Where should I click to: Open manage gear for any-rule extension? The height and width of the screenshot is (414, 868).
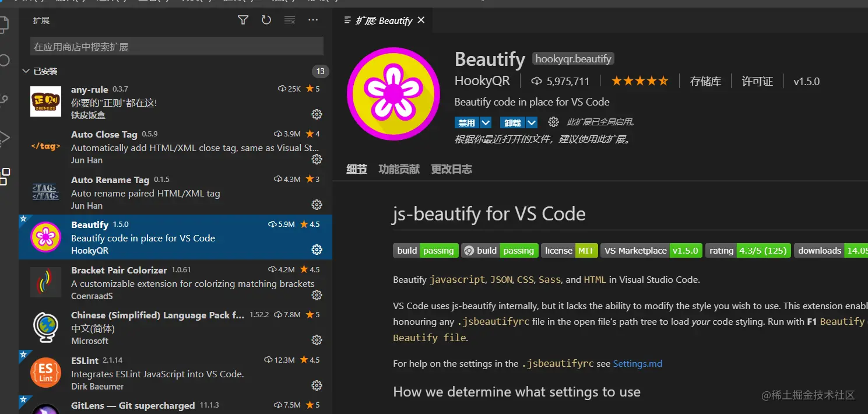317,114
